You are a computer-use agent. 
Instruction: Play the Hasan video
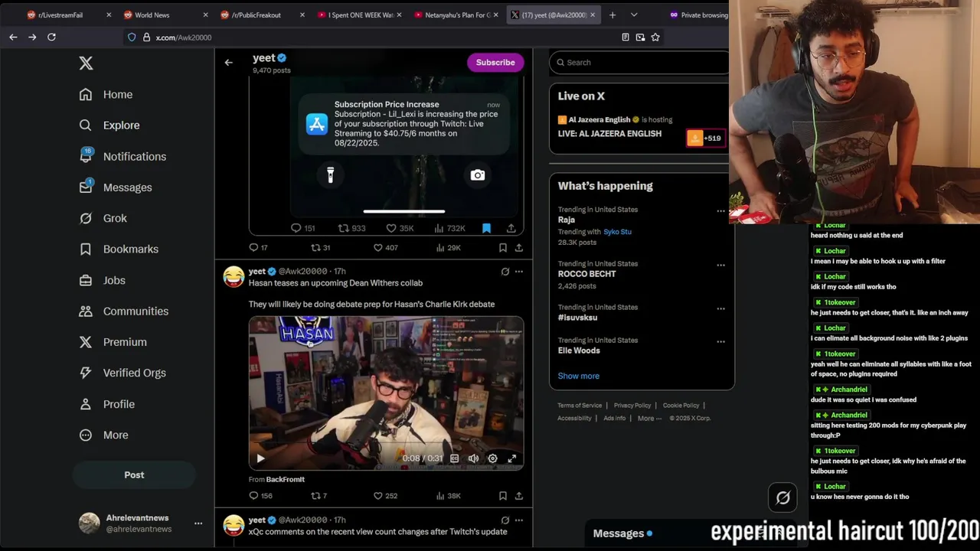click(260, 458)
